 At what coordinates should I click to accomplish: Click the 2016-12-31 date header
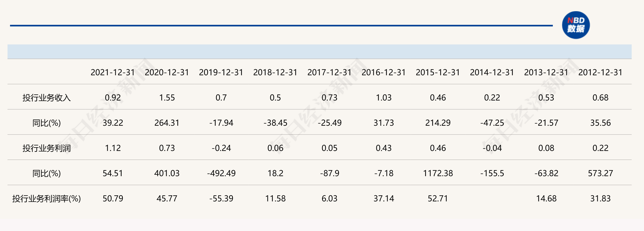[384, 72]
